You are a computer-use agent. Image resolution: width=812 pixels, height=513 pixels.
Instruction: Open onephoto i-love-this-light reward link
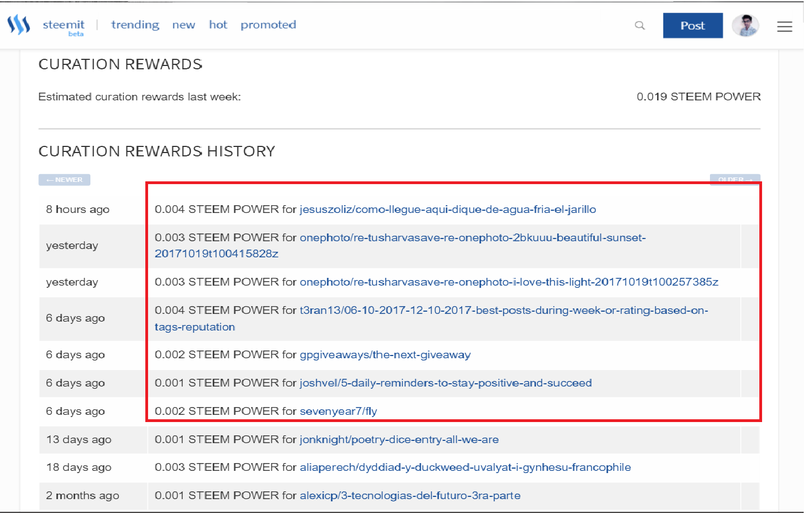pyautogui.click(x=509, y=282)
